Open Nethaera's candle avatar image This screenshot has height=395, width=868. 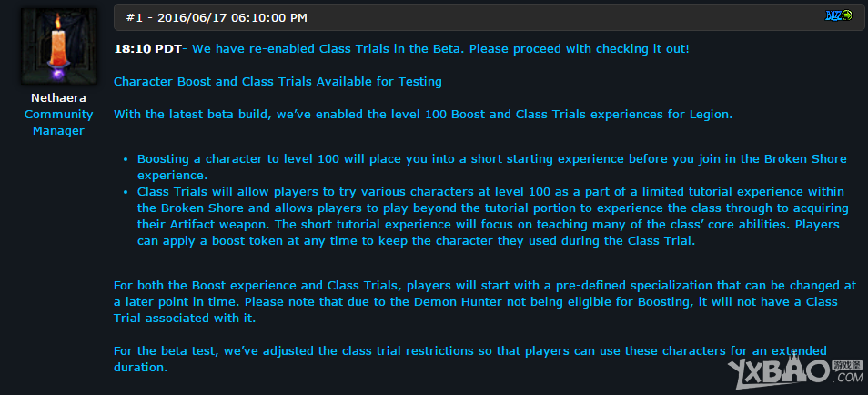click(58, 47)
